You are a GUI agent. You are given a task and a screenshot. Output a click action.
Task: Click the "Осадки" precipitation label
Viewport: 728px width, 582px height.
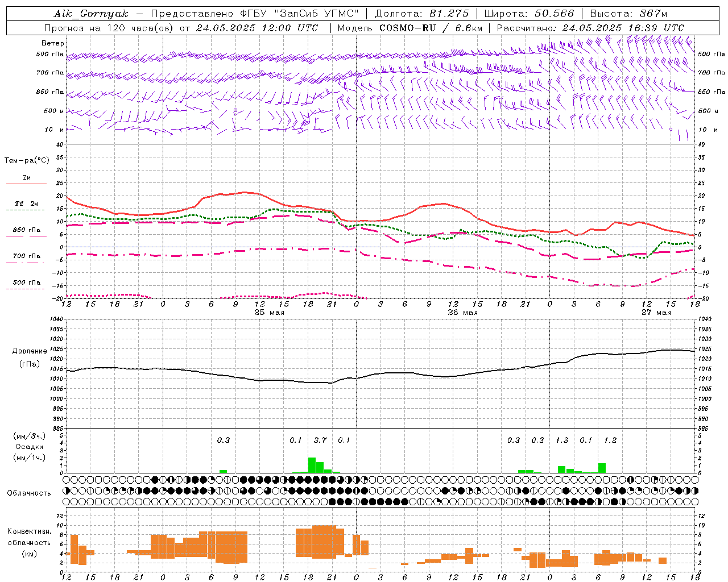click(30, 447)
